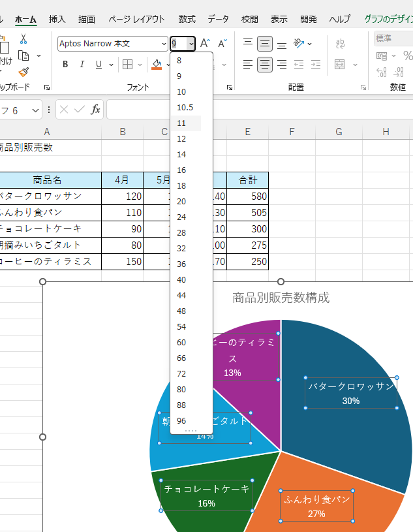The height and width of the screenshot is (532, 413).
Task: Open the フォント group dialog launcher
Action: point(230,87)
